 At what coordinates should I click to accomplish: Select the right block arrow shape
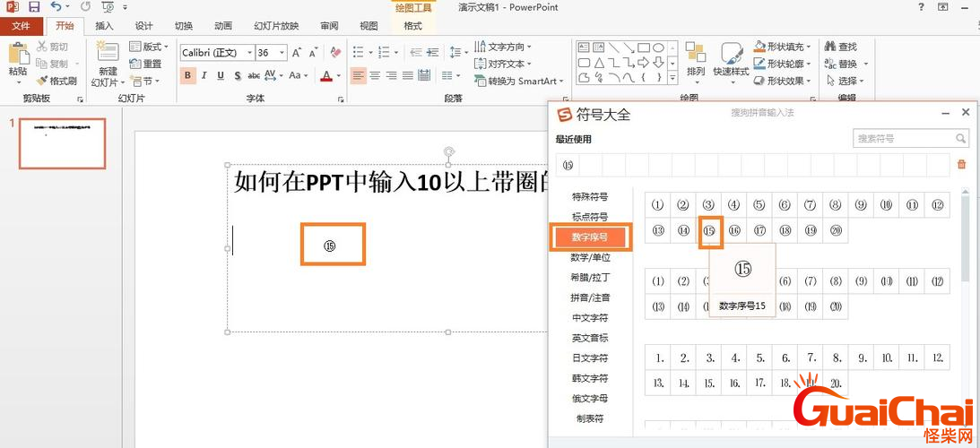[644, 63]
